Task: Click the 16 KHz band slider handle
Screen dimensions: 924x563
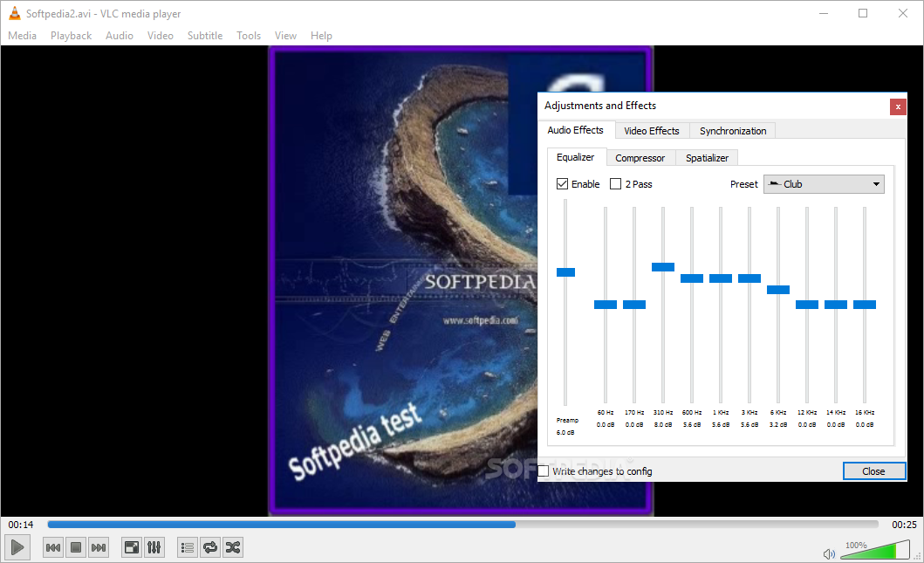Action: pos(865,305)
